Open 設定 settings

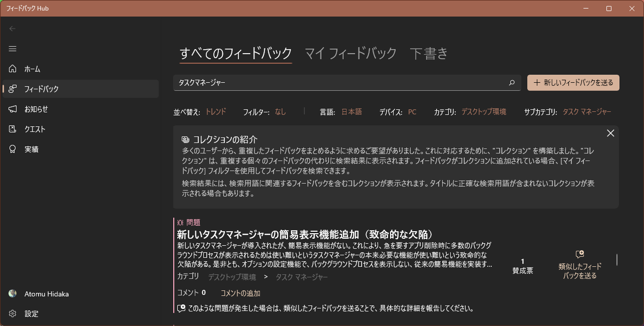(81, 313)
